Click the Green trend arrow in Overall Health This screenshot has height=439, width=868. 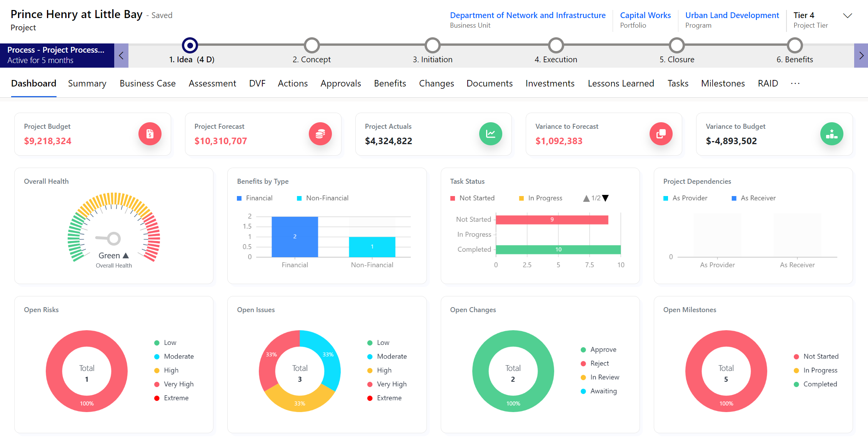pyautogui.click(x=126, y=256)
